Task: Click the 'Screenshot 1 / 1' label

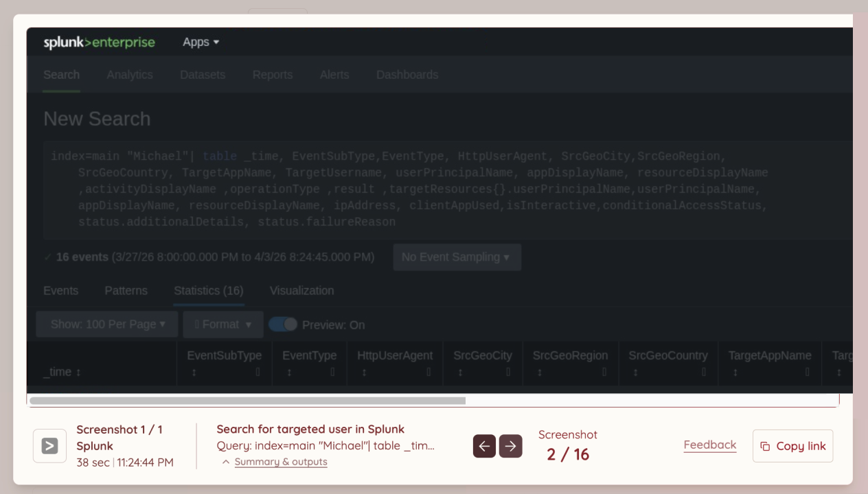Action: click(119, 430)
